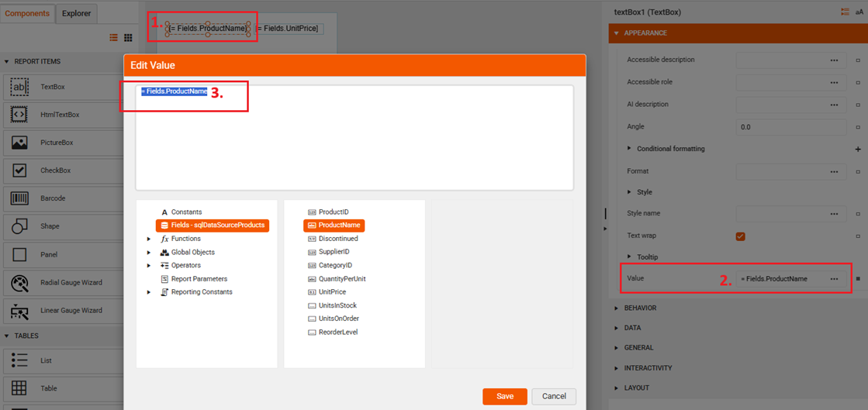Cancel the Edit Value dialog
This screenshot has height=410, width=868.
pos(554,396)
